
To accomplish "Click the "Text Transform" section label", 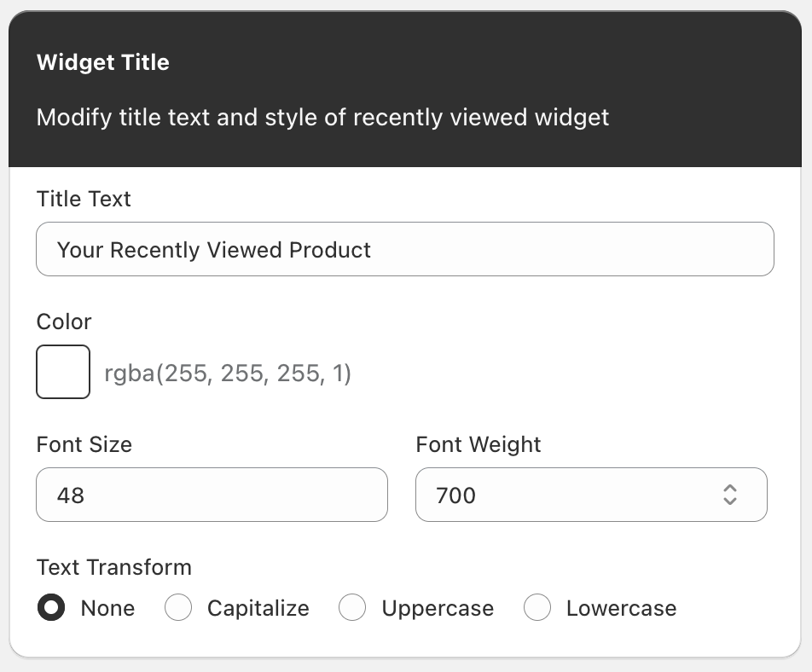I will pos(114,567).
